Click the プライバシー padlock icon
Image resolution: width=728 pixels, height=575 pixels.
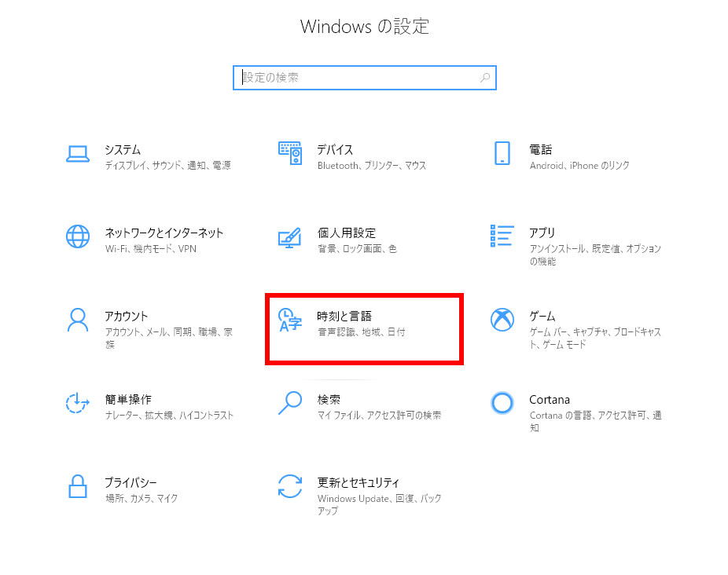pos(78,486)
